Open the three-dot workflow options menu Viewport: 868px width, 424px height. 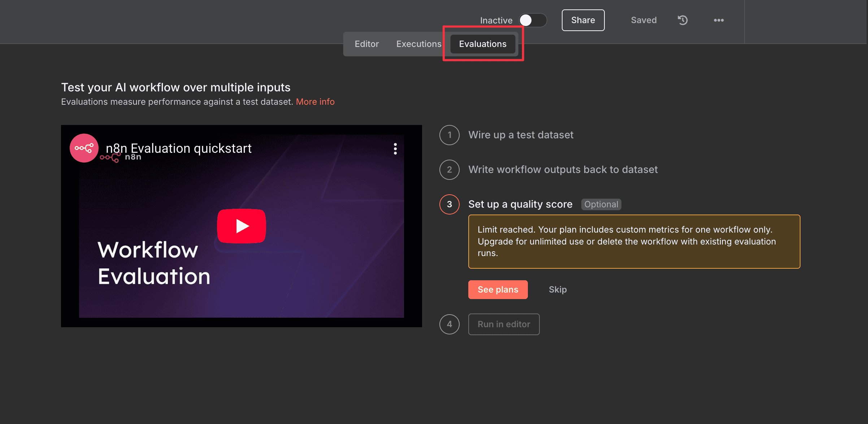pos(719,20)
